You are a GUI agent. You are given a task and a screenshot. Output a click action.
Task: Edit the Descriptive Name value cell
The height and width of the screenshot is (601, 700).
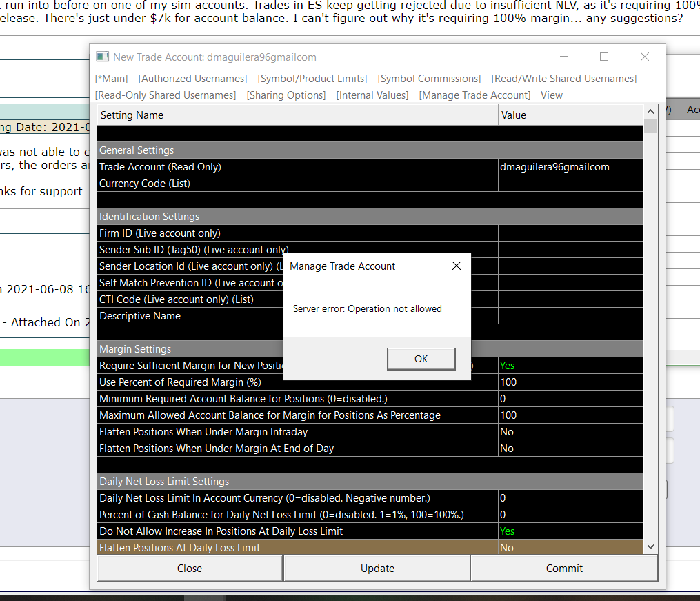571,316
